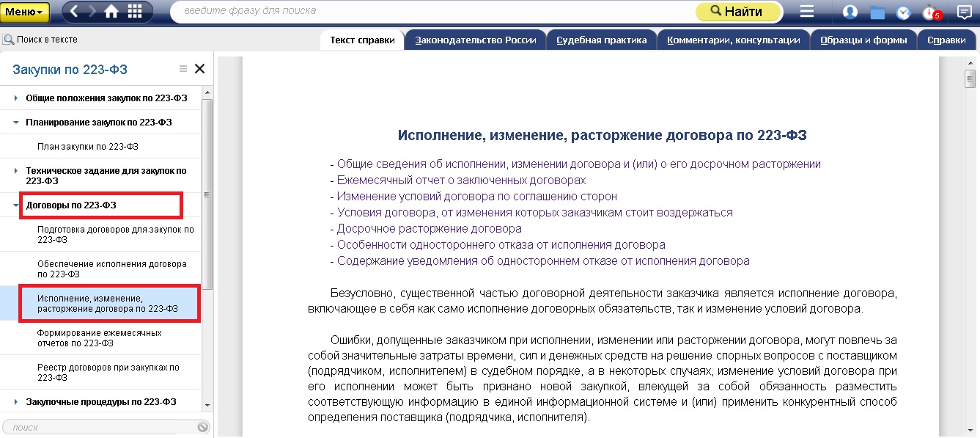Open the three-line search options icon
The image size is (980, 438).
(807, 12)
